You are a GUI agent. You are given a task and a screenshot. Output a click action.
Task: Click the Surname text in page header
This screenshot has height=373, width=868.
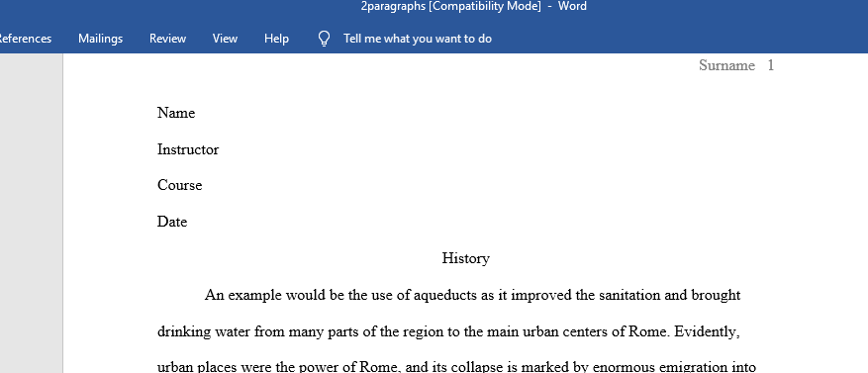click(x=726, y=65)
